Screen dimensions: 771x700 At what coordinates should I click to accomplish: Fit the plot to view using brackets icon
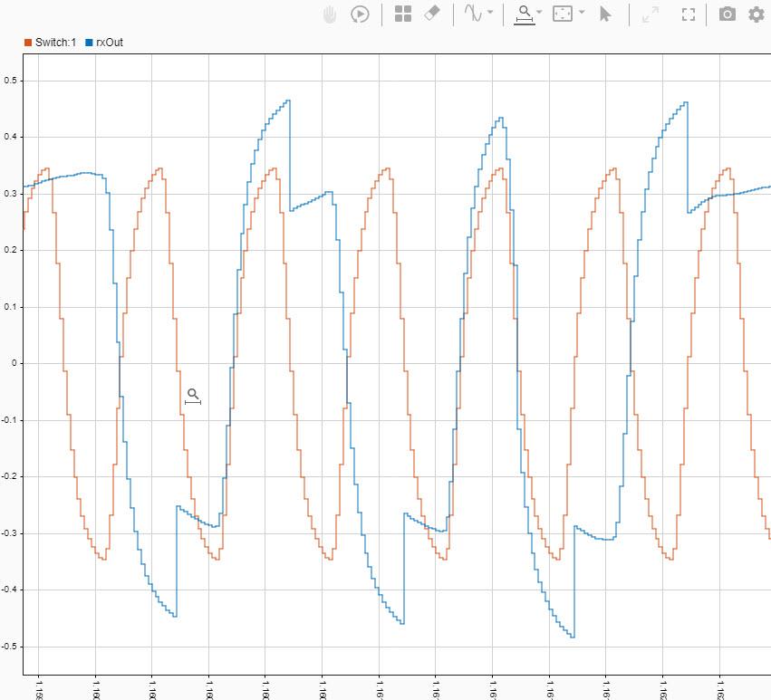click(688, 14)
